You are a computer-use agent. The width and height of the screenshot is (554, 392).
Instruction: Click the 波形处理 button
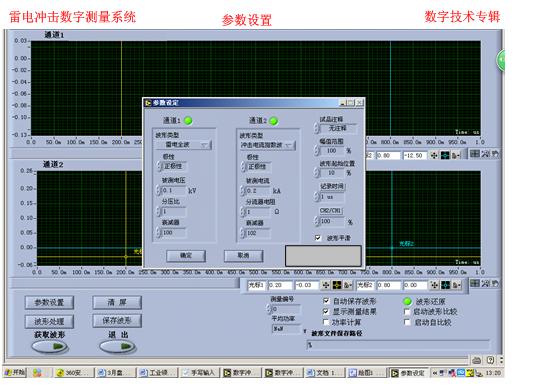tap(49, 321)
